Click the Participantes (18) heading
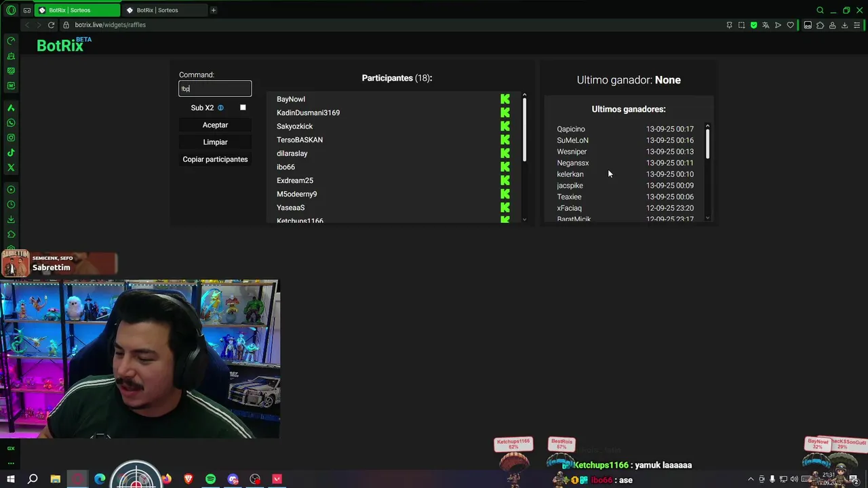Screen dimensions: 868x488 point(397,78)
